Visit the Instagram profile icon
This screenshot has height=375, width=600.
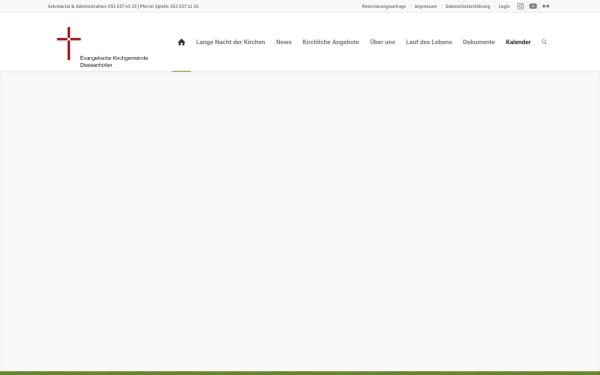pyautogui.click(x=520, y=6)
